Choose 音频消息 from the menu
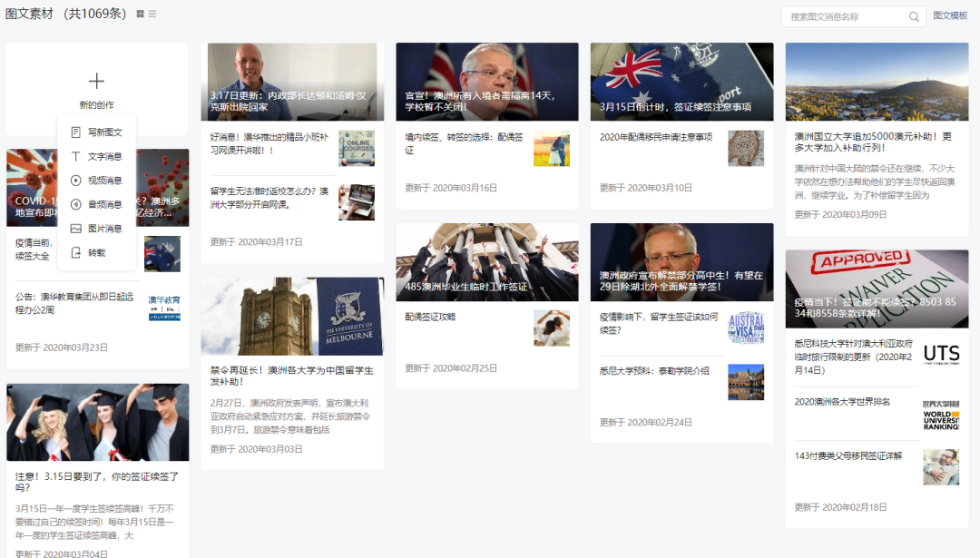 (97, 204)
